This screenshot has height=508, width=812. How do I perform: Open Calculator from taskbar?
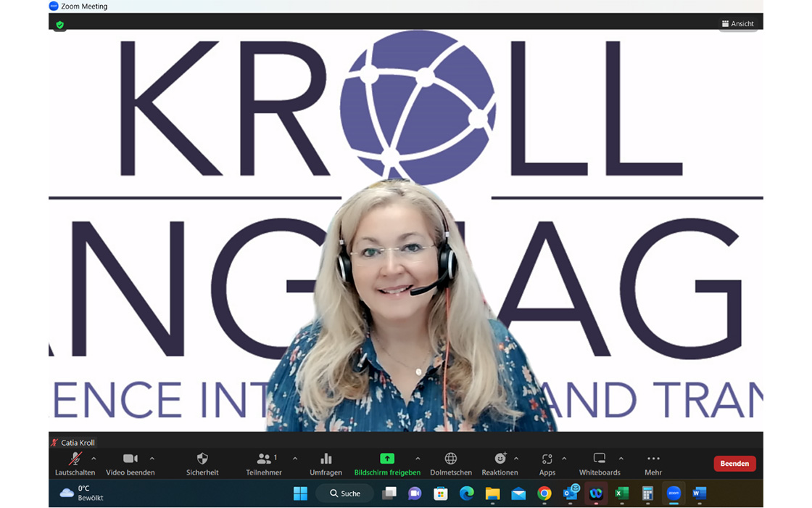[648, 493]
